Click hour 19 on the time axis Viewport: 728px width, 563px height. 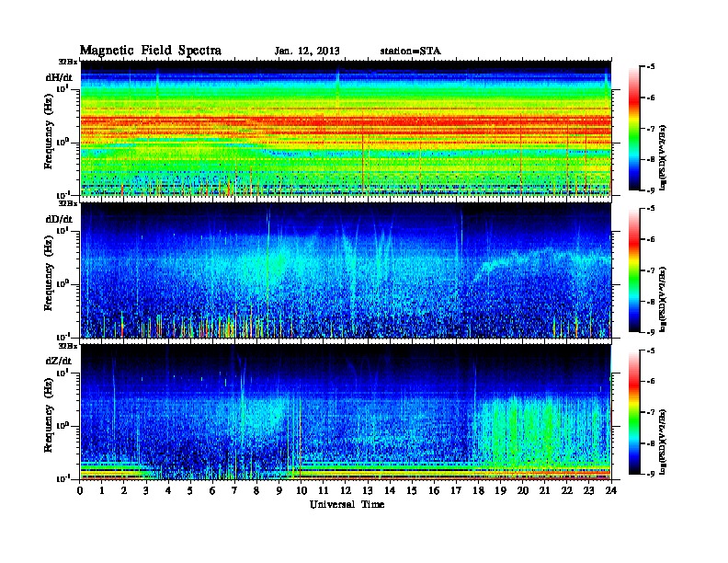(500, 490)
